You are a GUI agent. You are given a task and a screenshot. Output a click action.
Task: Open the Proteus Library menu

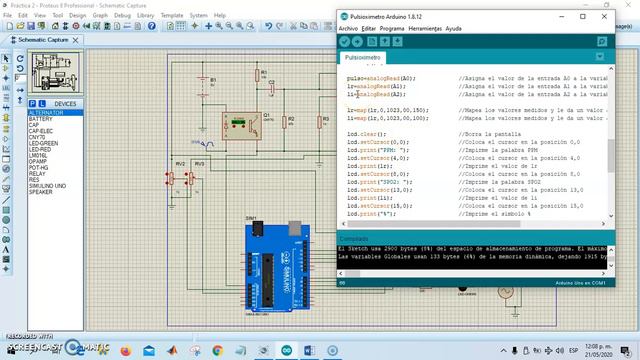click(x=145, y=16)
